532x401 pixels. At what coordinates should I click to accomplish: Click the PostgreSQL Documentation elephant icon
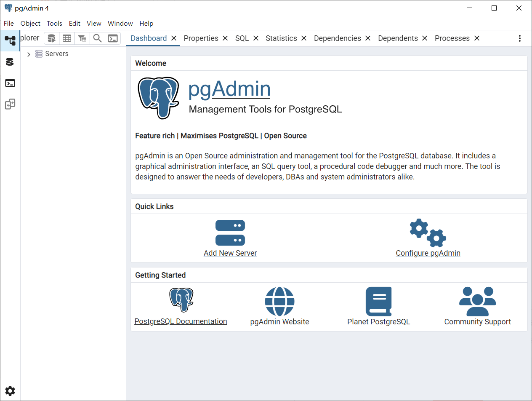[x=181, y=300]
